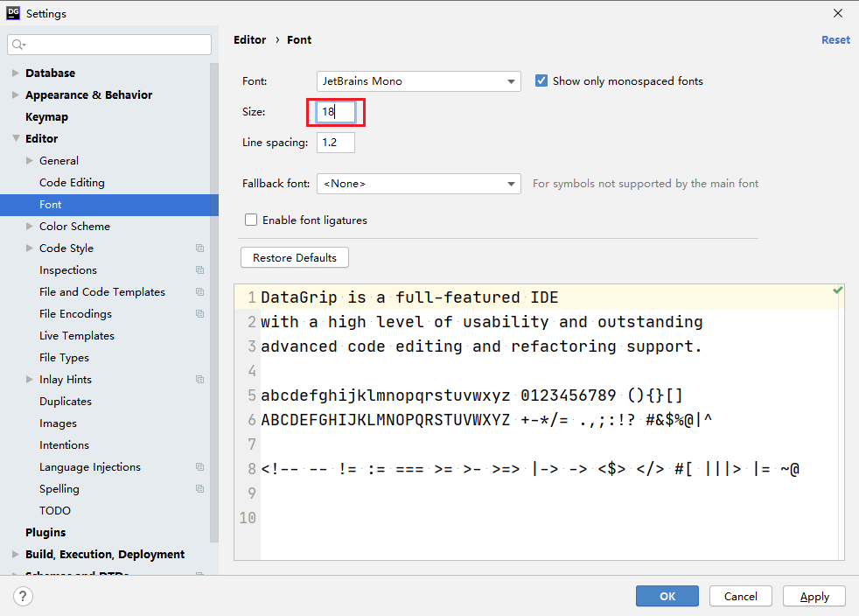Image resolution: width=859 pixels, height=616 pixels.
Task: Open File Types settings
Action: [x=64, y=357]
